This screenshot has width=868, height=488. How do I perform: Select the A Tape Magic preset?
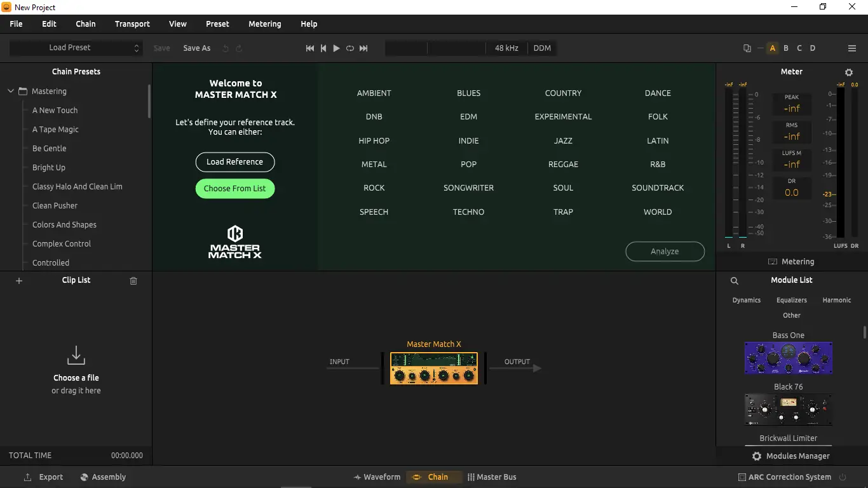click(x=55, y=130)
